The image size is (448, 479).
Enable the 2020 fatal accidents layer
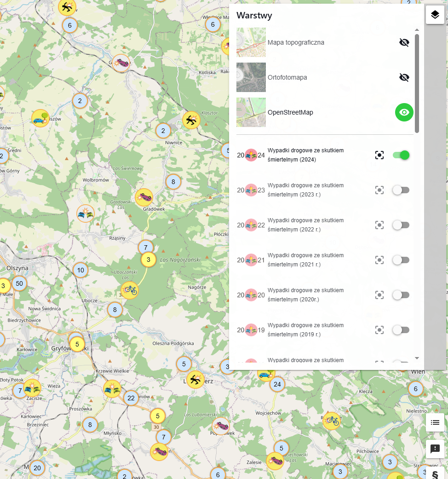coord(401,295)
